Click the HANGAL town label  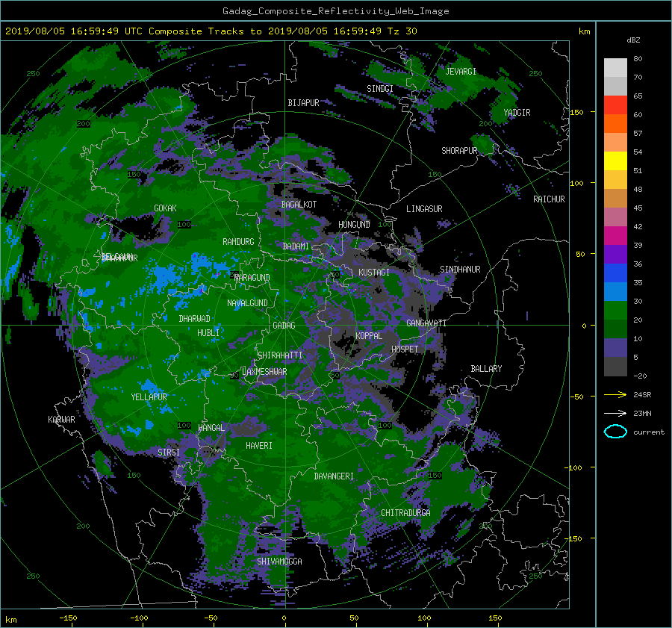[211, 428]
